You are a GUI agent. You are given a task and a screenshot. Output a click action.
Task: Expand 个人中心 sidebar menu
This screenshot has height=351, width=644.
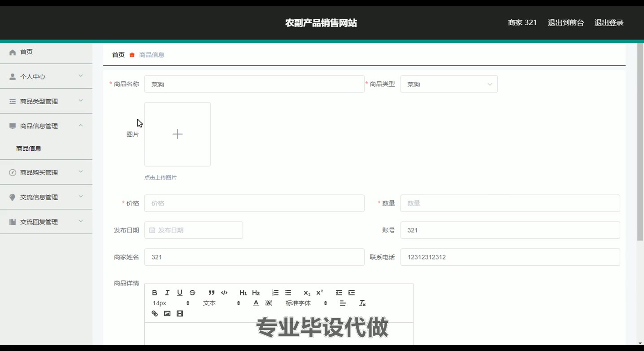(x=46, y=76)
